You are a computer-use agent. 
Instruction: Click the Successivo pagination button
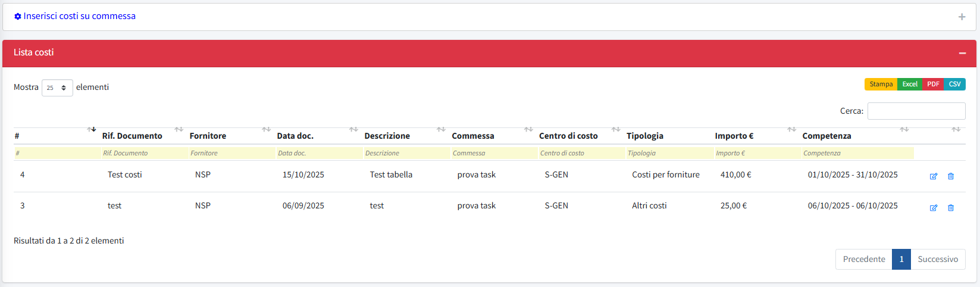point(937,259)
